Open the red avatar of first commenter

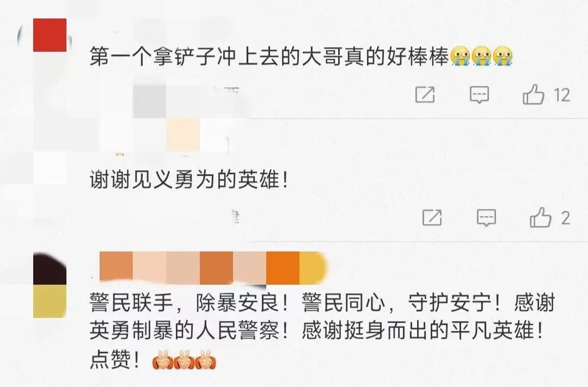(x=50, y=35)
